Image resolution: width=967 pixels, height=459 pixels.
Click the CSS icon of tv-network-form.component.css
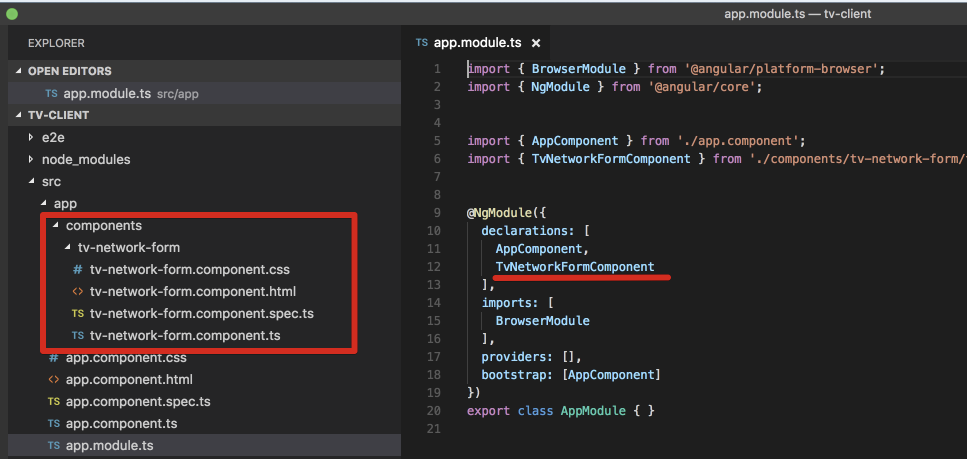click(77, 270)
